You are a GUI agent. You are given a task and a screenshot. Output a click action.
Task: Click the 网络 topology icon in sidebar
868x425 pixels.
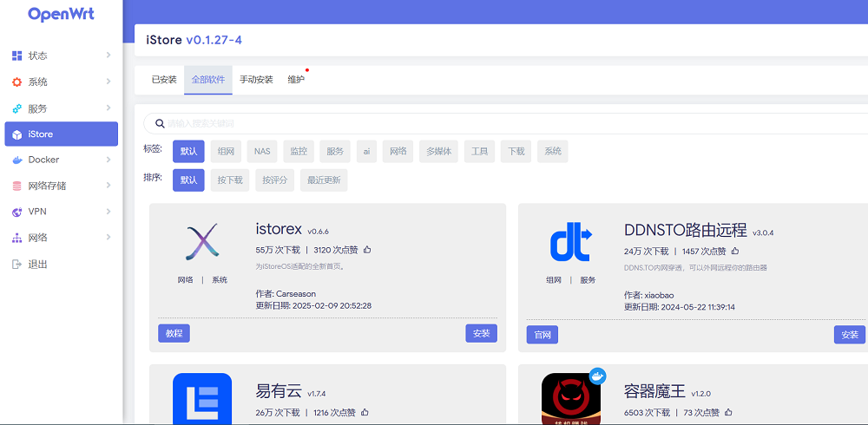(x=17, y=238)
